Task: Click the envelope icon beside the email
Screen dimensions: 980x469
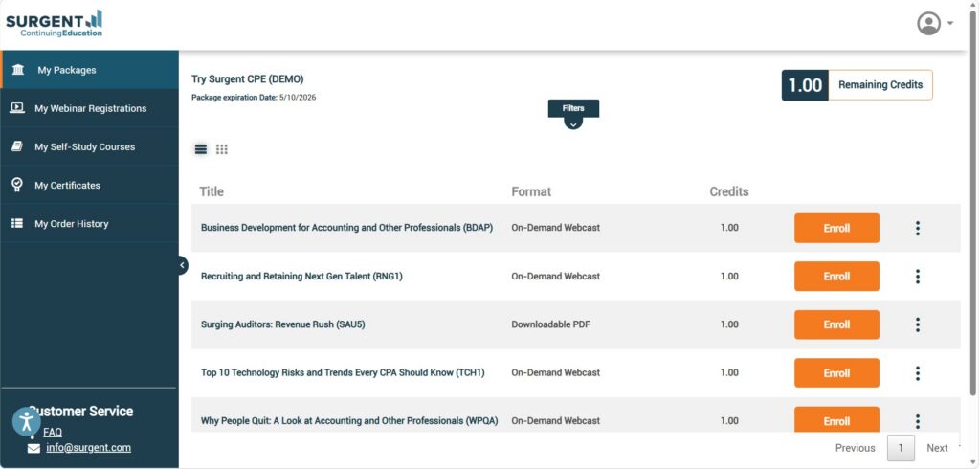Action: pyautogui.click(x=33, y=448)
